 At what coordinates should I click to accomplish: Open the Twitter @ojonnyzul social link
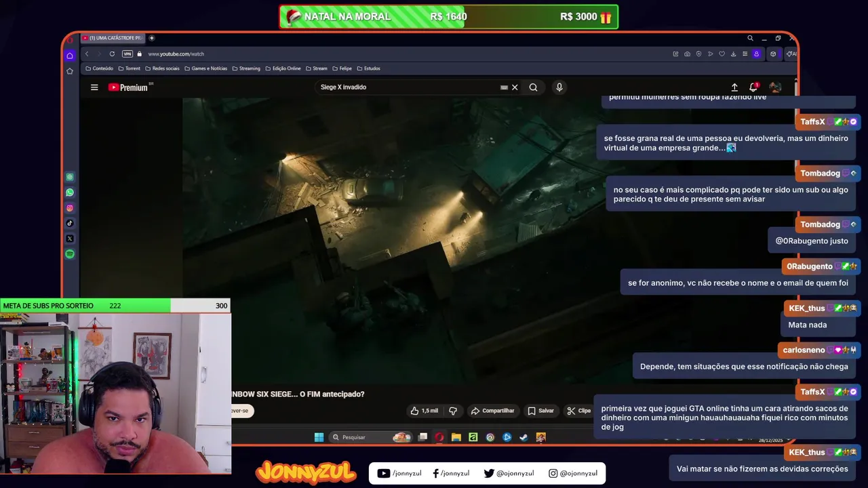point(509,473)
